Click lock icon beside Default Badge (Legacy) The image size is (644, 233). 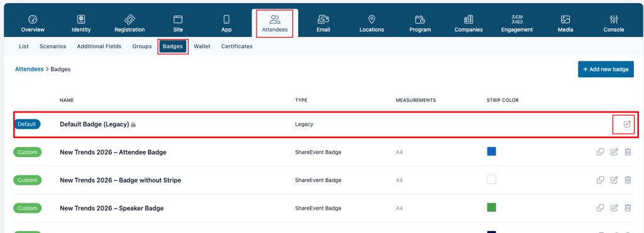pyautogui.click(x=133, y=124)
